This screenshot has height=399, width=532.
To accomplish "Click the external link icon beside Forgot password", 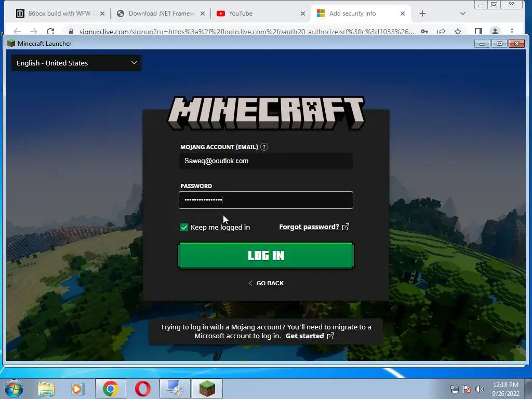I will pos(345,227).
